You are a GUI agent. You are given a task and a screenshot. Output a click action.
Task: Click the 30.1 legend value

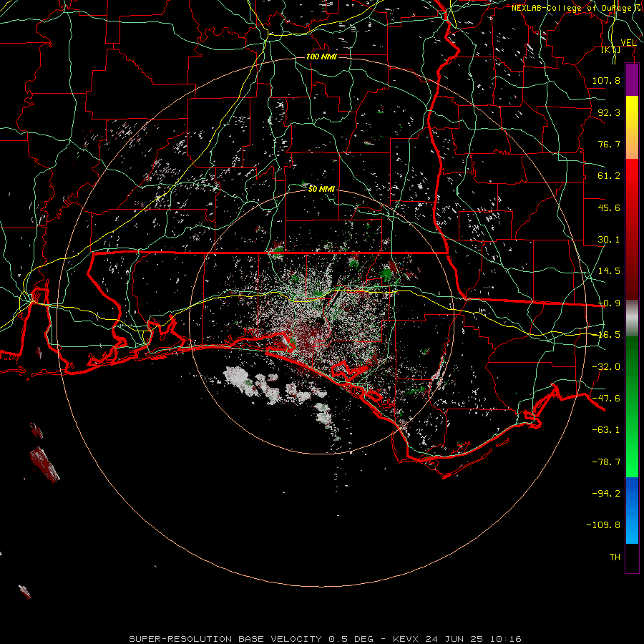tap(609, 240)
